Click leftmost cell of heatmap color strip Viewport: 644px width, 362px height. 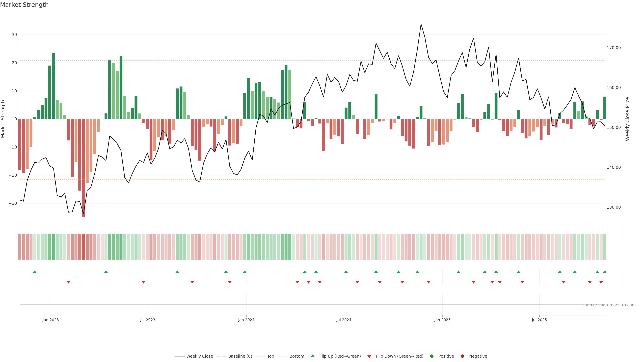(x=20, y=247)
